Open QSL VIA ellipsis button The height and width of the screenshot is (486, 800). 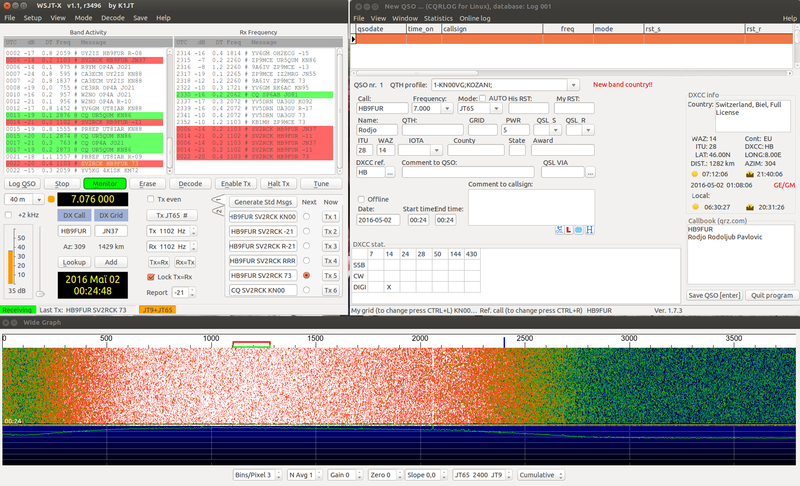tap(590, 173)
